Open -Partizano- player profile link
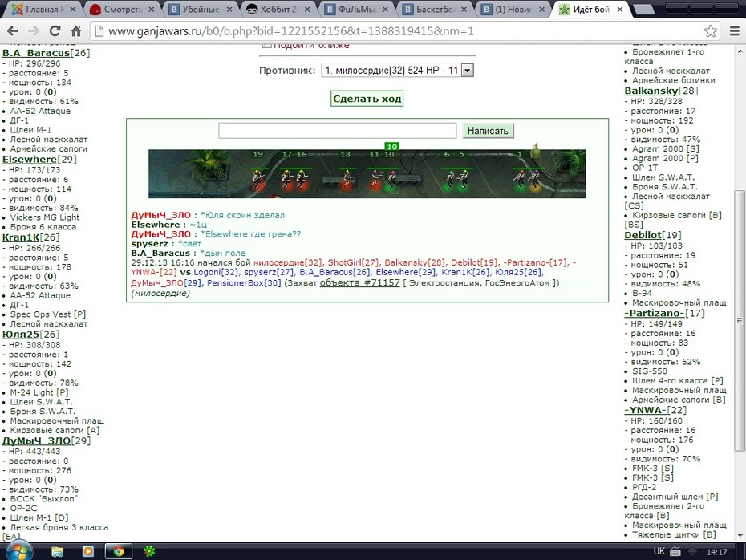The height and width of the screenshot is (560, 746). tap(655, 314)
